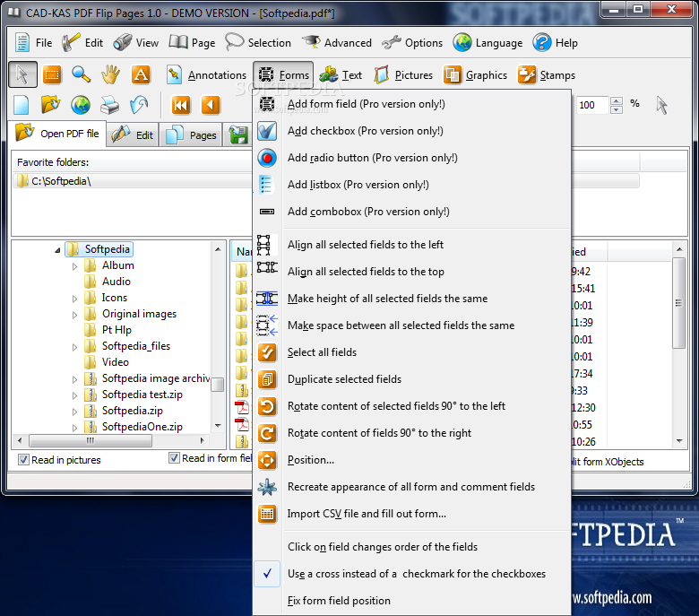The width and height of the screenshot is (699, 616).
Task: Click the globe web icon in toolbar
Action: (x=81, y=105)
